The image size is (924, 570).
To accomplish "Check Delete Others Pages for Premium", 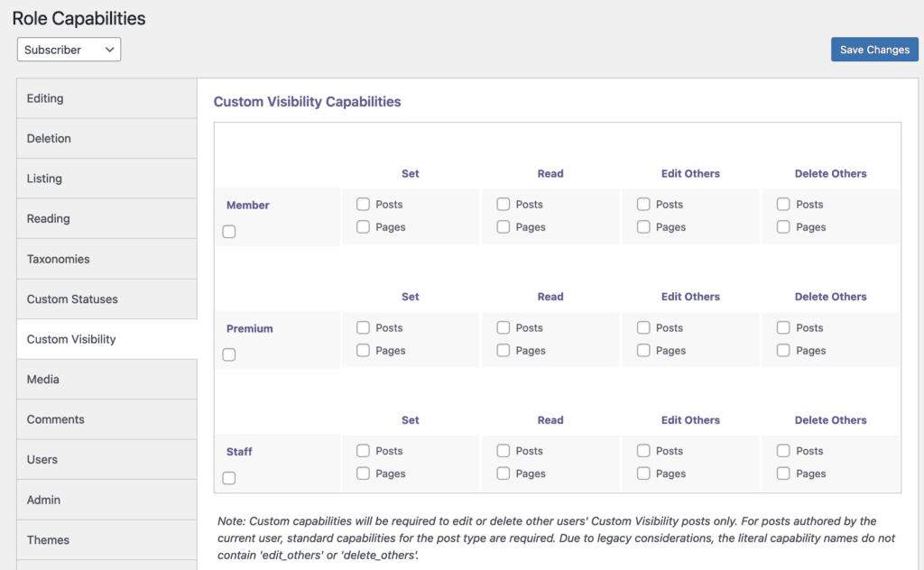I will [x=782, y=350].
